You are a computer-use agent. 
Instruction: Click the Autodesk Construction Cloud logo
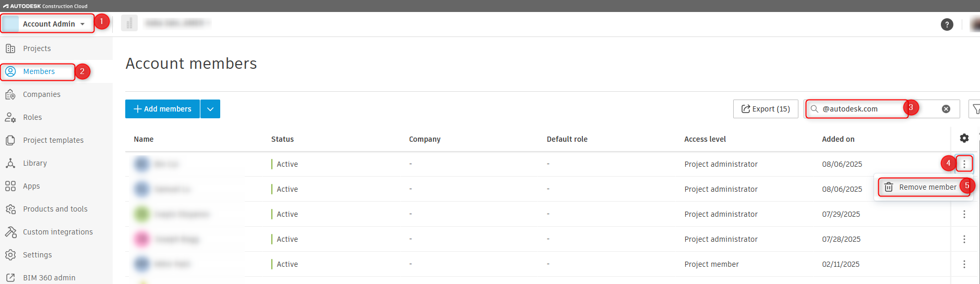coord(45,6)
